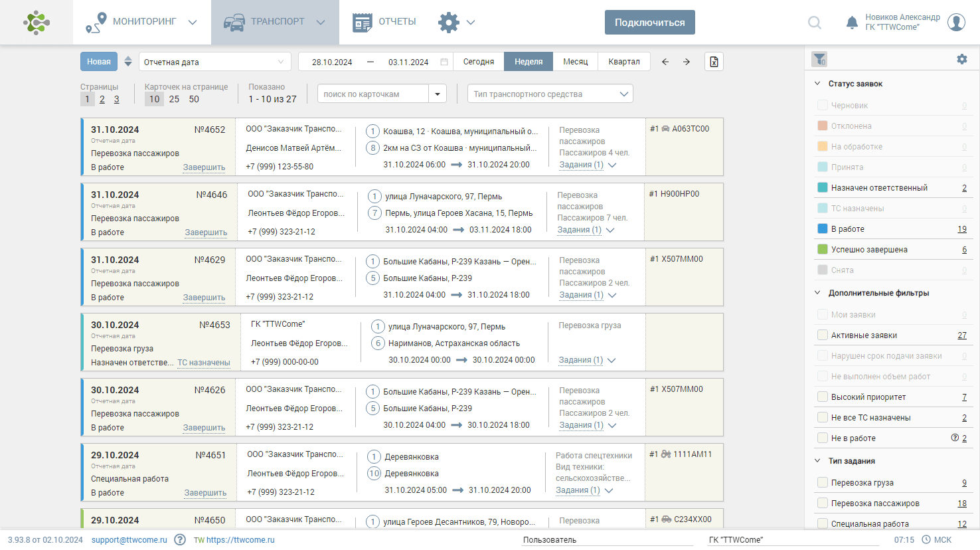Click Подключиться button
980x550 pixels.
pyautogui.click(x=650, y=22)
